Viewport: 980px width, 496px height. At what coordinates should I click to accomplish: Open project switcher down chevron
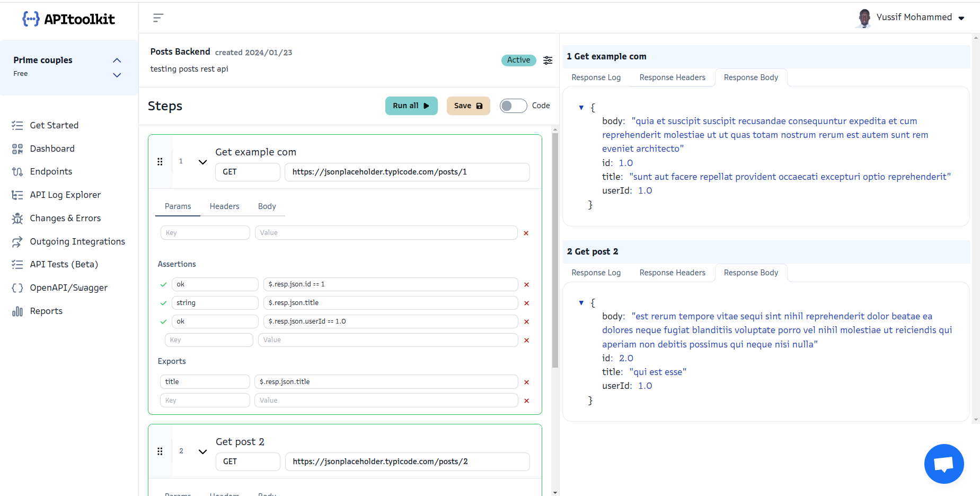point(117,75)
